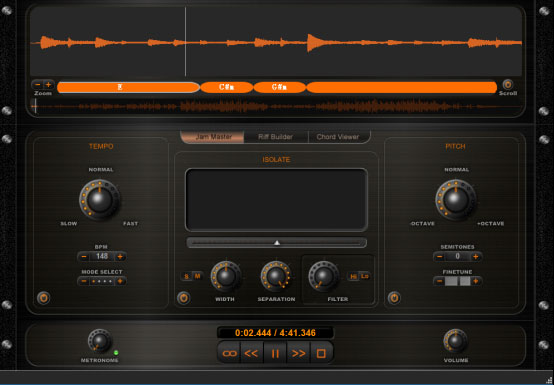This screenshot has width=554, height=385.
Task: Open the Riff Builder tab
Action: 276,137
